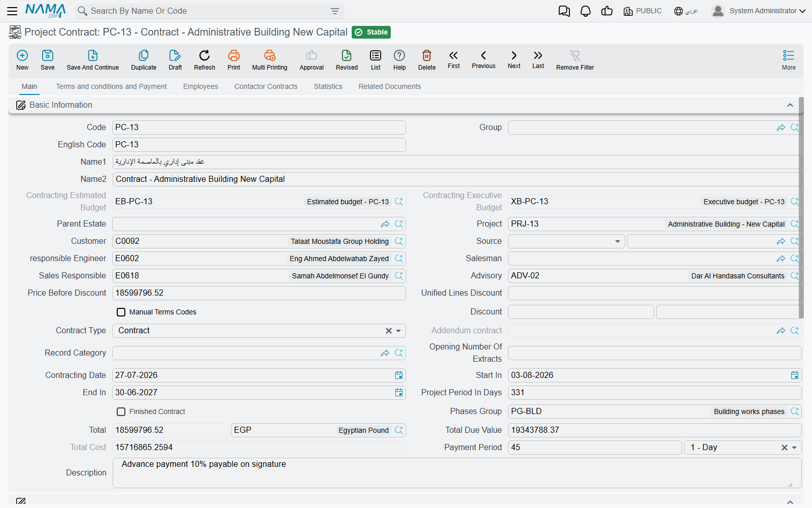Enable Manual Terms Codes checkbox
Screen dimensions: 812x508
tap(121, 312)
